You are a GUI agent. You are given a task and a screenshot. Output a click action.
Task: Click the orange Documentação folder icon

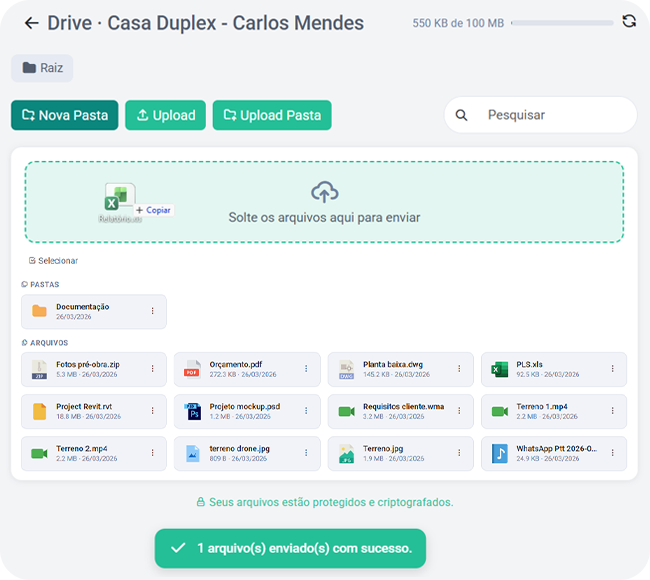[x=39, y=311]
